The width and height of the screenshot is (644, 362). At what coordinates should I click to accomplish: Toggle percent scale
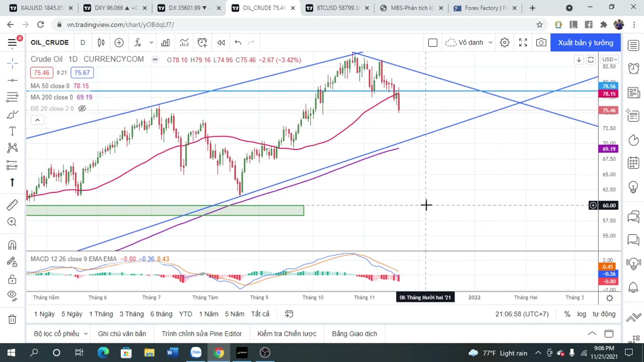pos(567,314)
